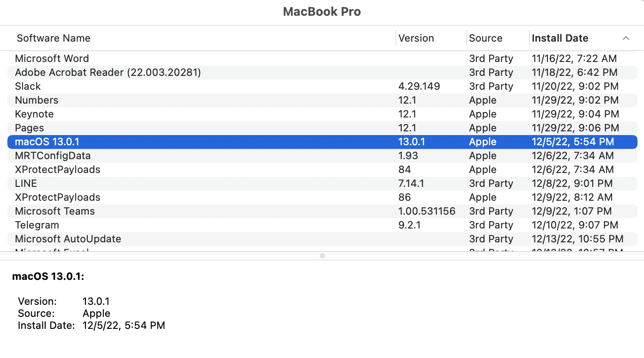Sort by Install Date ascending chevron

click(x=626, y=38)
